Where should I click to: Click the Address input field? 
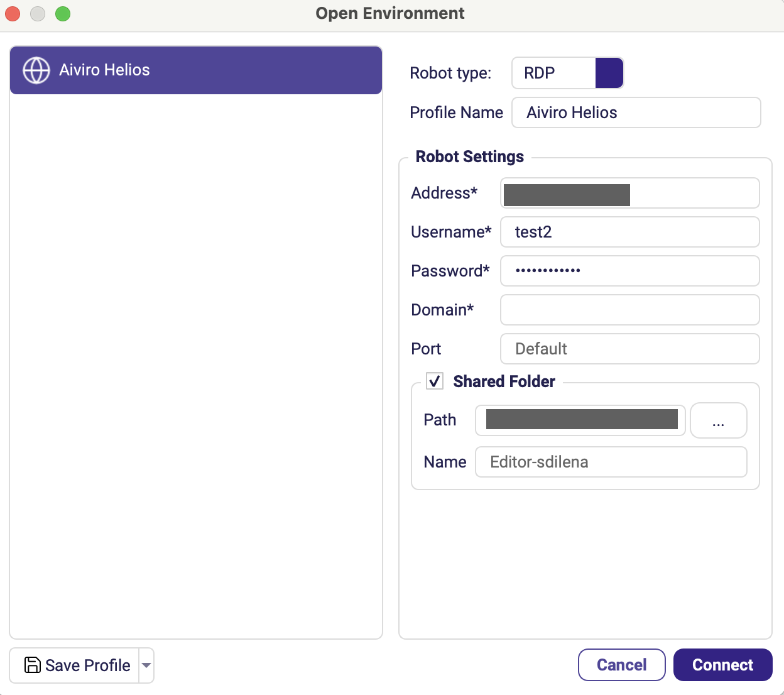630,193
